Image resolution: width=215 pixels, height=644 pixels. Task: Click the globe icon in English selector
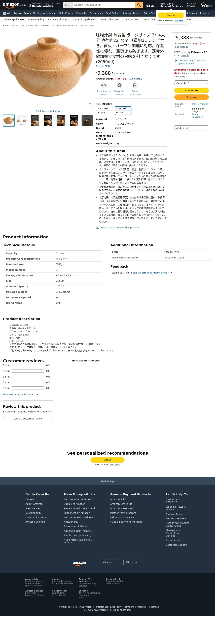[104, 563]
